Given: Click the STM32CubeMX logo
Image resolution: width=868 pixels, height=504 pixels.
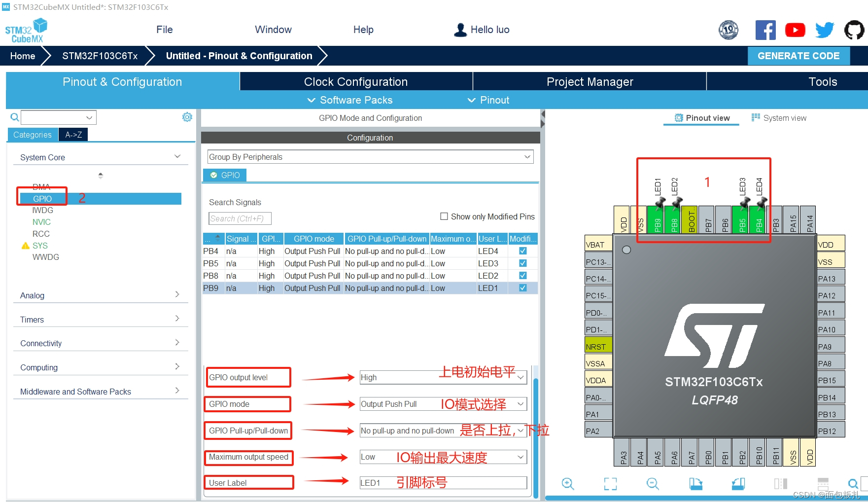Looking at the screenshot, I should 27,31.
